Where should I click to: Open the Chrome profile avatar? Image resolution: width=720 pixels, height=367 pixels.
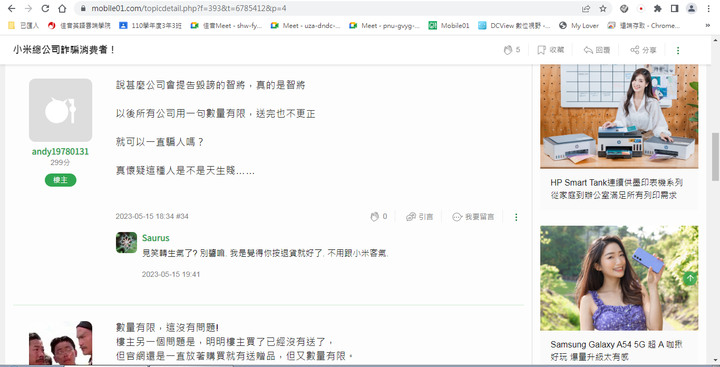(x=692, y=8)
